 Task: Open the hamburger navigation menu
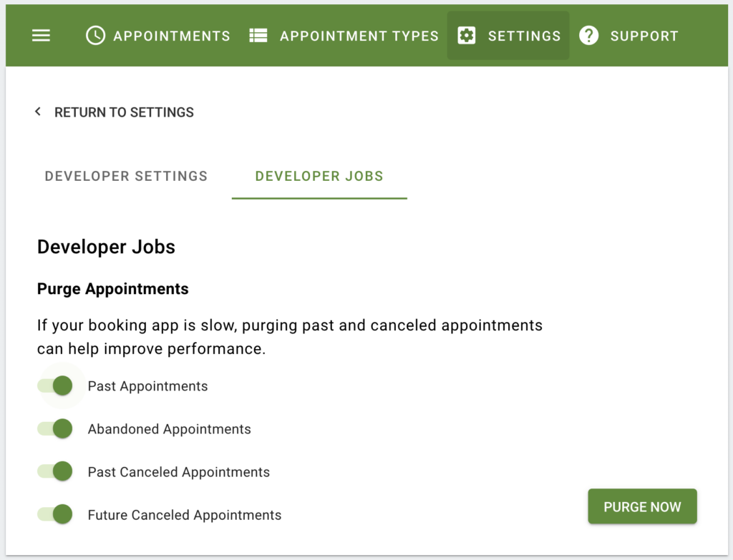(x=41, y=36)
